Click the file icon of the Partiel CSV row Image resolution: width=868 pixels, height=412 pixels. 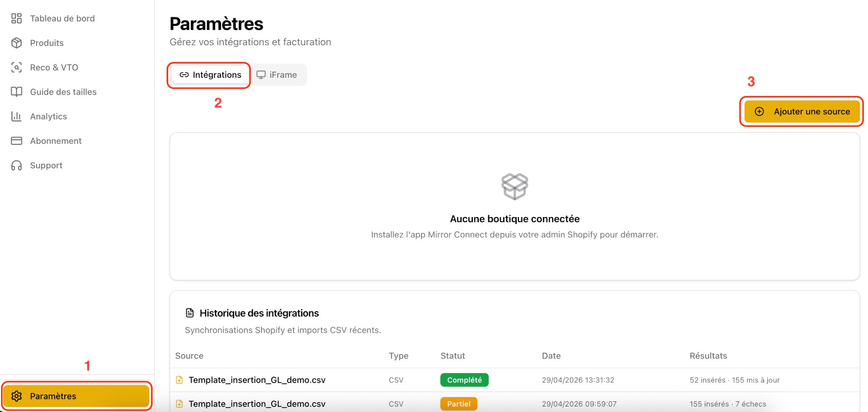point(179,404)
